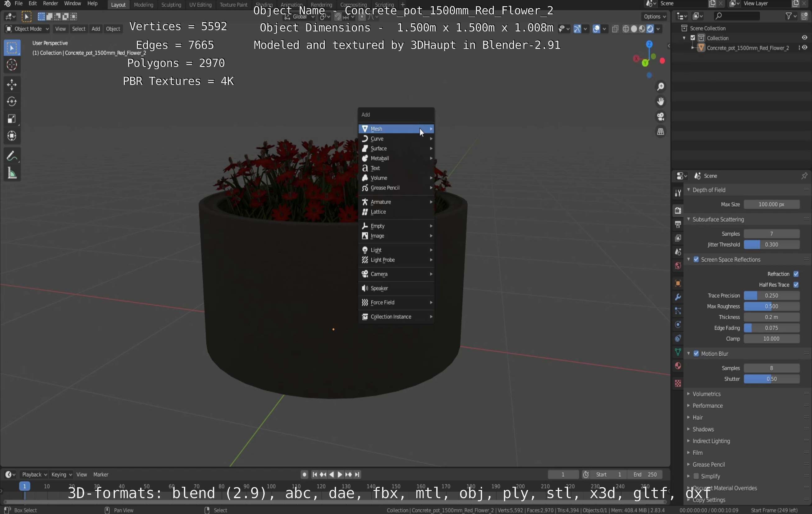Viewport: 812px width, 514px height.
Task: Adjust Motion Blur Shutter slider
Action: click(771, 379)
